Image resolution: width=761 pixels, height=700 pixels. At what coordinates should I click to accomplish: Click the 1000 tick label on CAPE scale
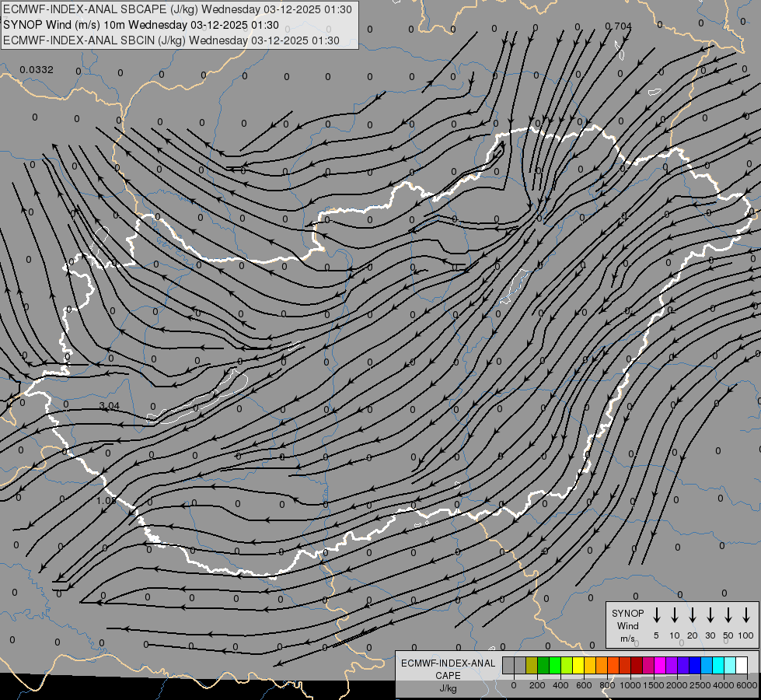630,685
